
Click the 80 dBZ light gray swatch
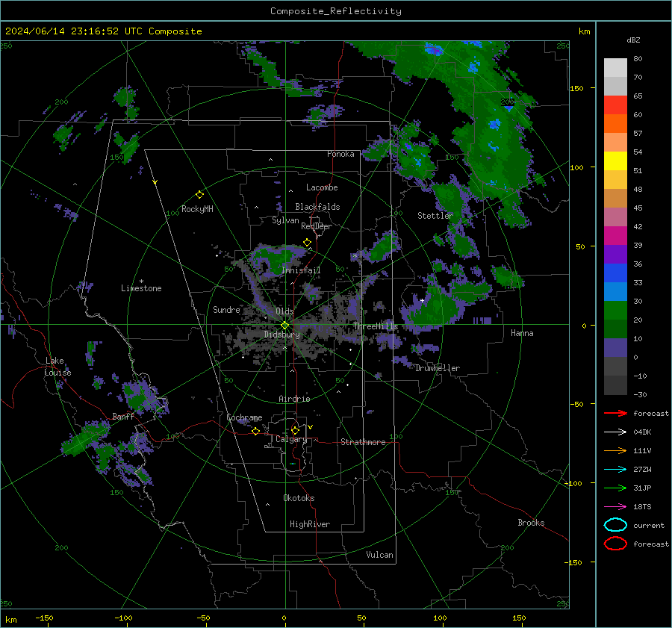[615, 68]
